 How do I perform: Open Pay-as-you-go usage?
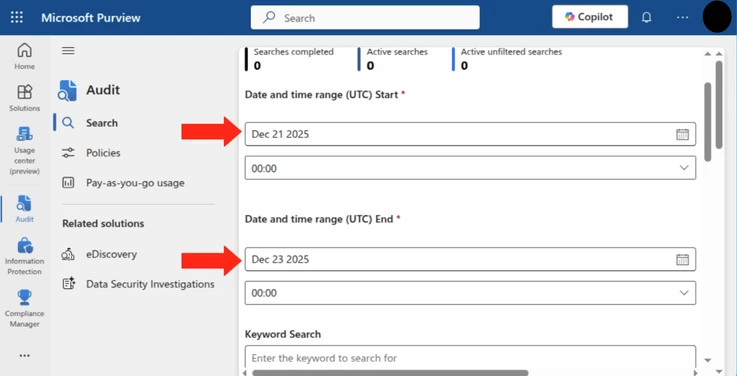[134, 183]
